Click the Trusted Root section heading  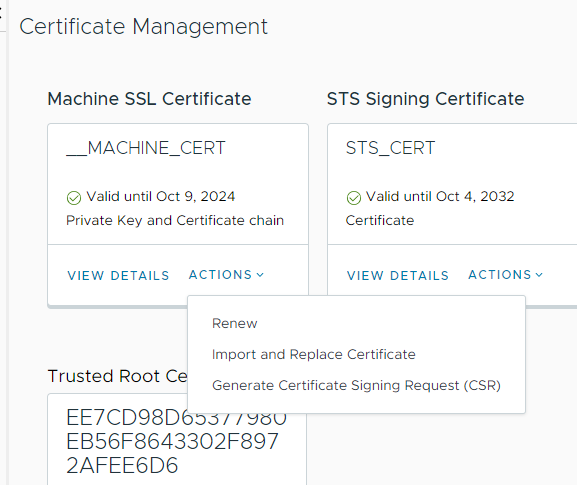tap(118, 376)
